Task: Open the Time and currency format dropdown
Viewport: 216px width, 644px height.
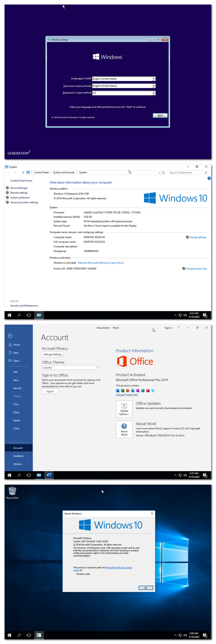Action: (124, 86)
